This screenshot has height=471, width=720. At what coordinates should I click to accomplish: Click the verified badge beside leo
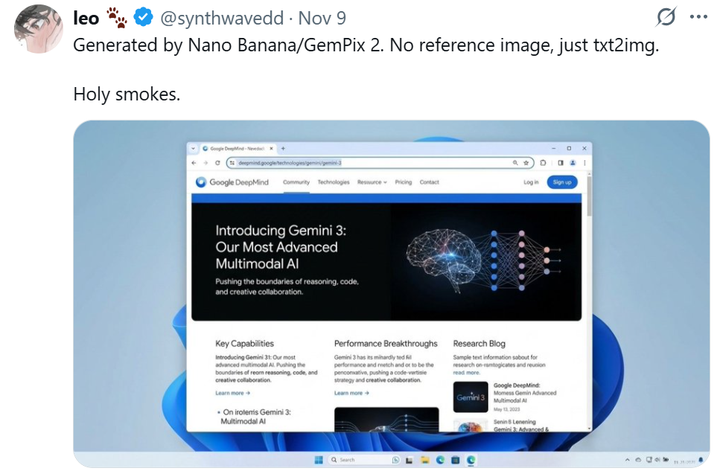pyautogui.click(x=143, y=18)
